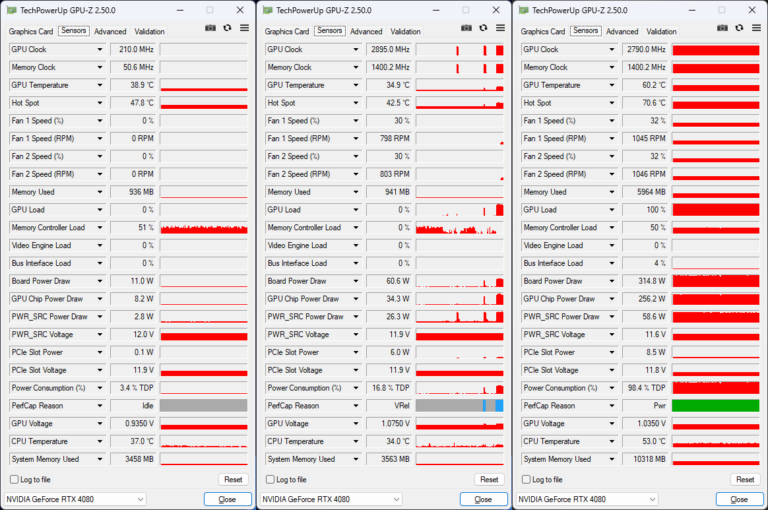This screenshot has height=510, width=768.
Task: Click the screenshot camera icon in left window
Action: tap(211, 29)
